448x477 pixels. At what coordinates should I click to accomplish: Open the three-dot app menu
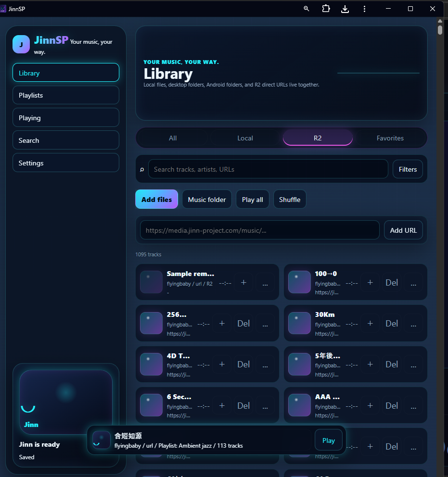coord(364,9)
